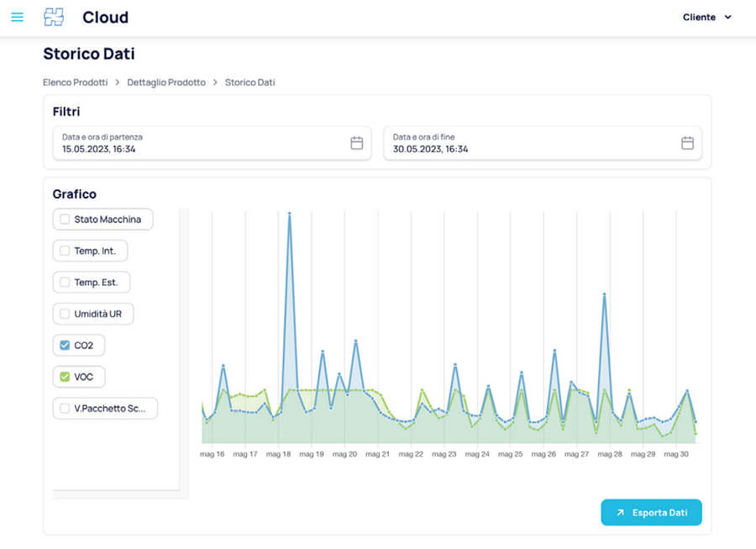The image size is (756, 549).
Task: Disable the VOC series checkbox
Action: (x=65, y=377)
